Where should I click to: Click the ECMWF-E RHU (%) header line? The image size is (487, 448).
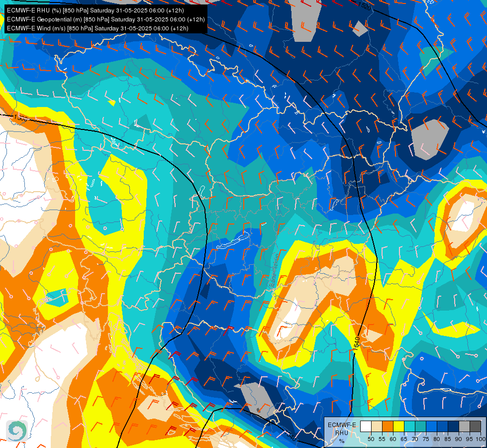click(x=96, y=10)
